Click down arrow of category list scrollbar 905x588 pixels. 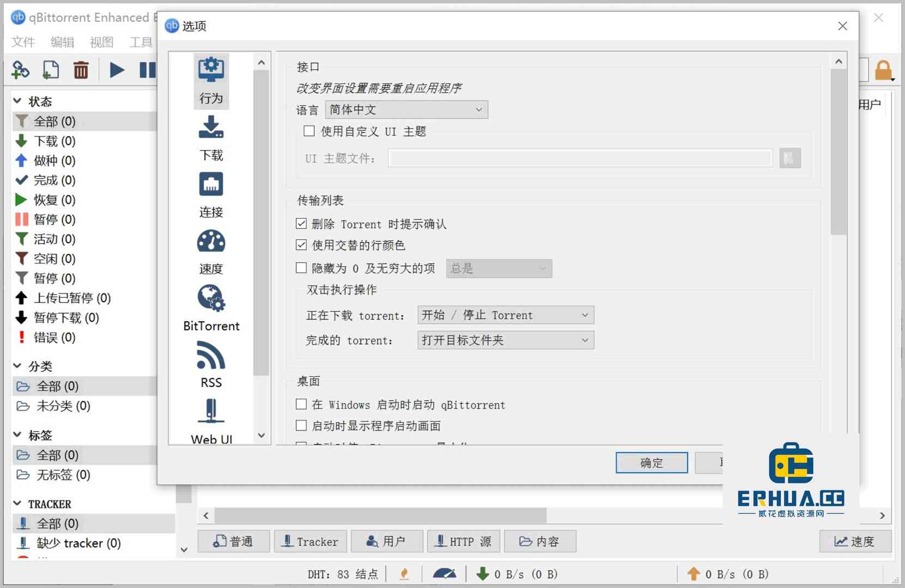pyautogui.click(x=262, y=436)
